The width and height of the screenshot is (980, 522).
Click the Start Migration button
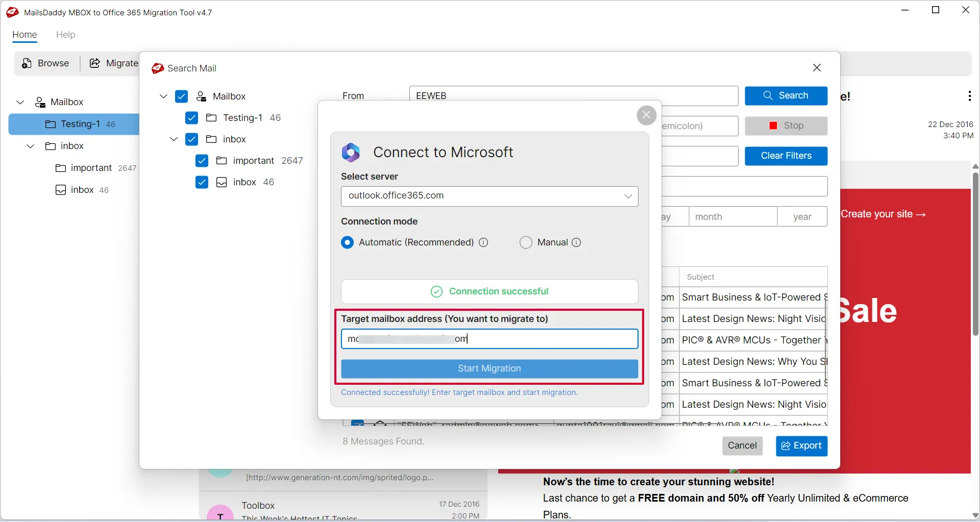[489, 368]
